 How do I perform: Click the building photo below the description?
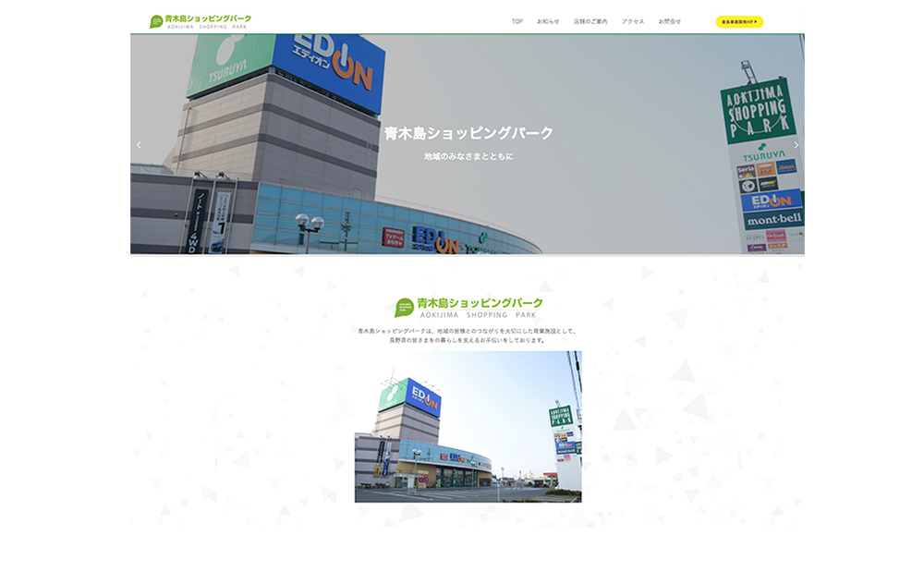(468, 427)
